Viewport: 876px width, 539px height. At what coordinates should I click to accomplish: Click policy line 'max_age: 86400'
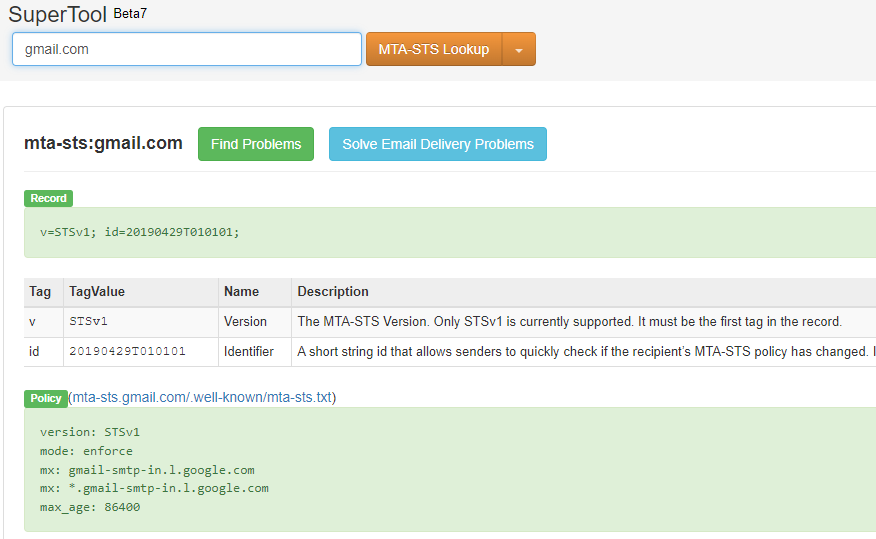coord(90,508)
